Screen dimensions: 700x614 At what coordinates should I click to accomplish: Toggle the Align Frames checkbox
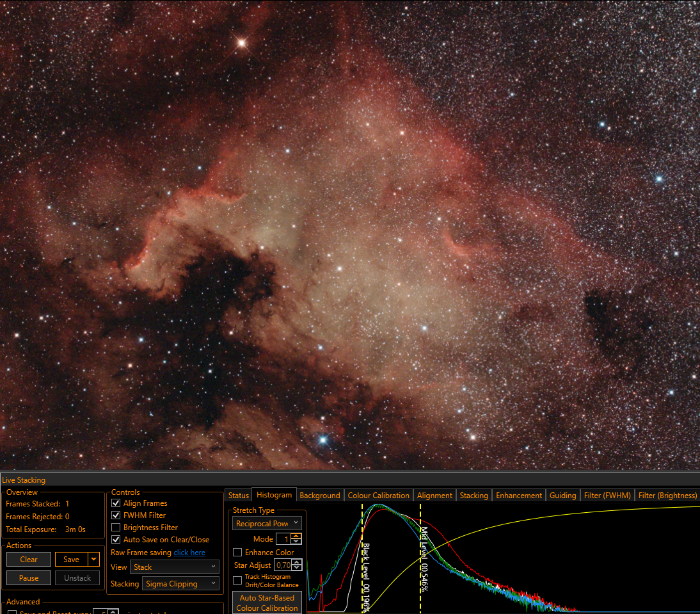pyautogui.click(x=116, y=503)
